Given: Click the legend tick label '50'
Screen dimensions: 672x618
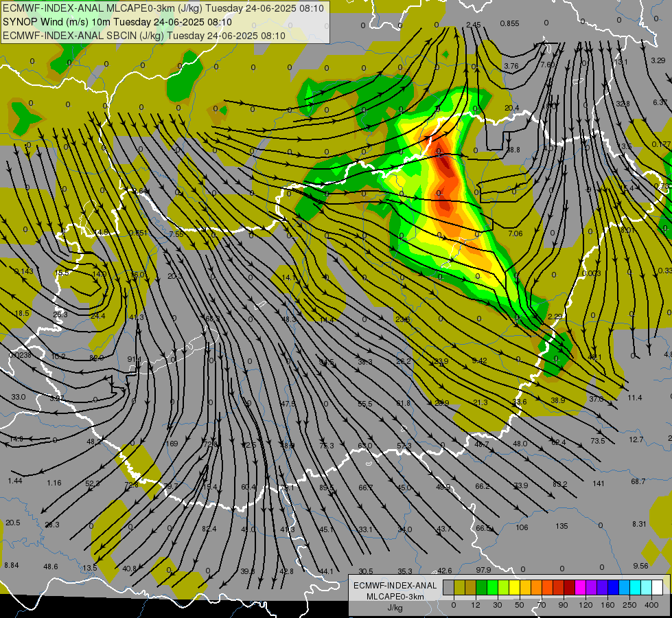Looking at the screenshot, I should [x=520, y=605].
